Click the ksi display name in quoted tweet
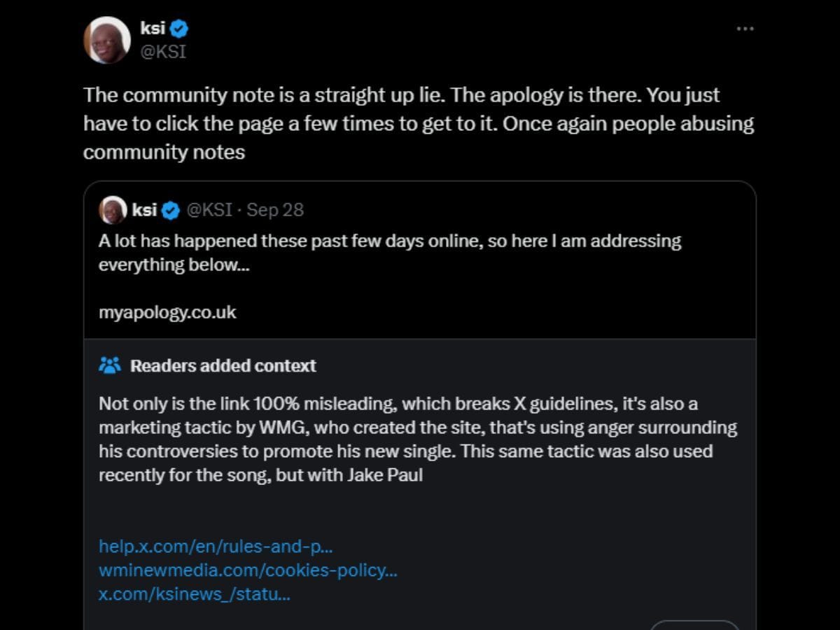The image size is (840, 630). pyautogui.click(x=145, y=209)
